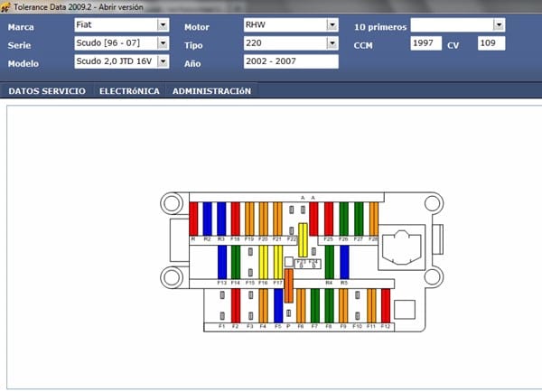Open the ELECTRÓNICA menu
This screenshot has width=542, height=392.
pyautogui.click(x=129, y=91)
